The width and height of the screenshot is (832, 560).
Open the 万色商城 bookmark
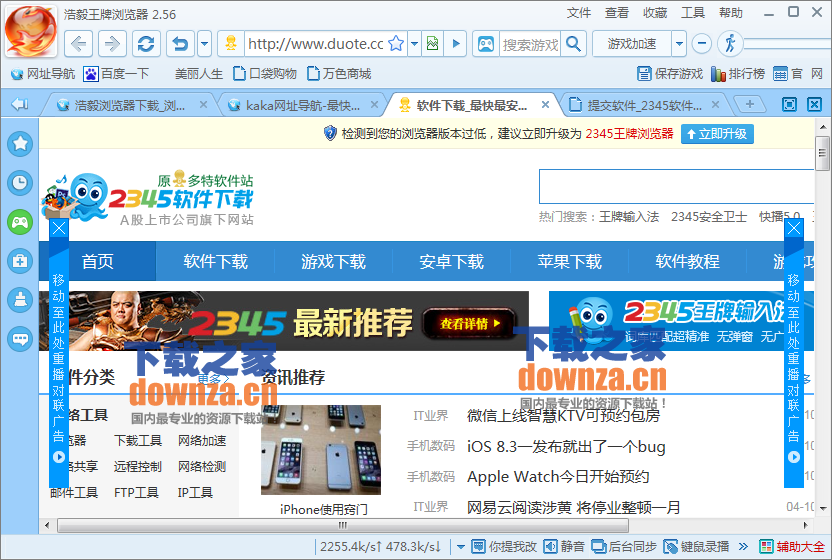(339, 74)
